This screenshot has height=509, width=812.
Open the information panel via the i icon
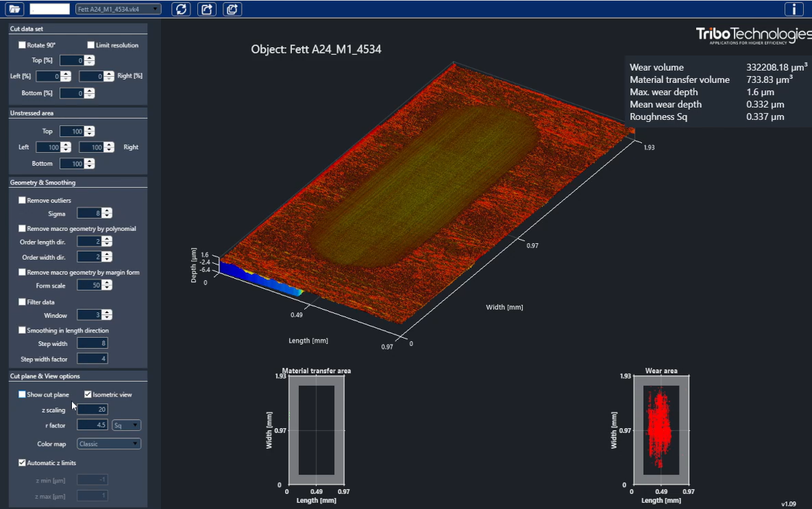(x=793, y=9)
